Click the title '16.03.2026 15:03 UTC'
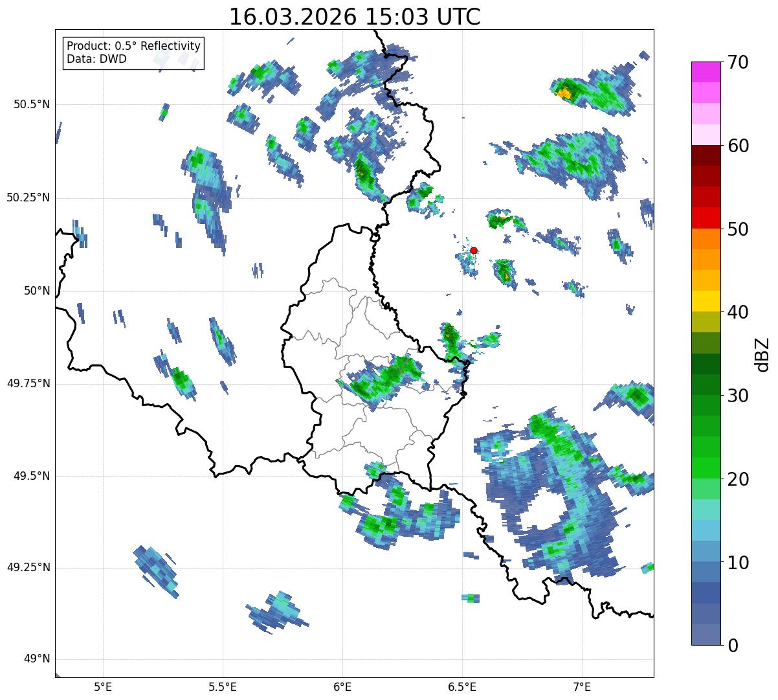Viewport: 778px width, 700px height. click(x=355, y=17)
